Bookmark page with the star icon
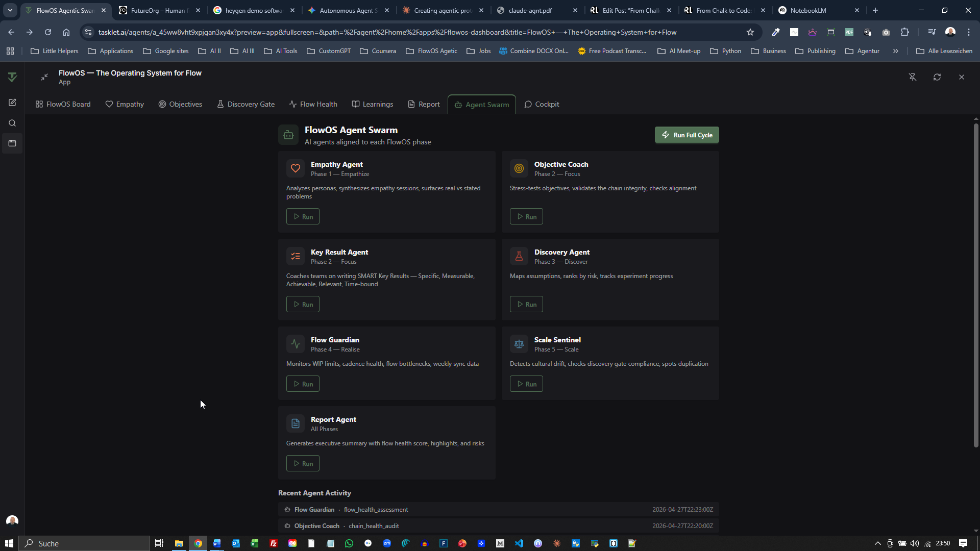 750,32
